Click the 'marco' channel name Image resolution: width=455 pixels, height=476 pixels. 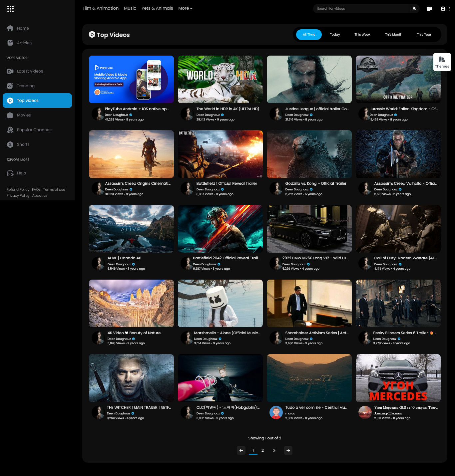click(x=290, y=413)
